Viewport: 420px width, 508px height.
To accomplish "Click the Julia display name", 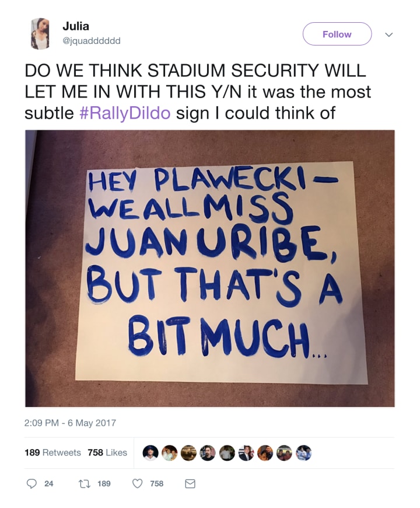I will [x=76, y=26].
